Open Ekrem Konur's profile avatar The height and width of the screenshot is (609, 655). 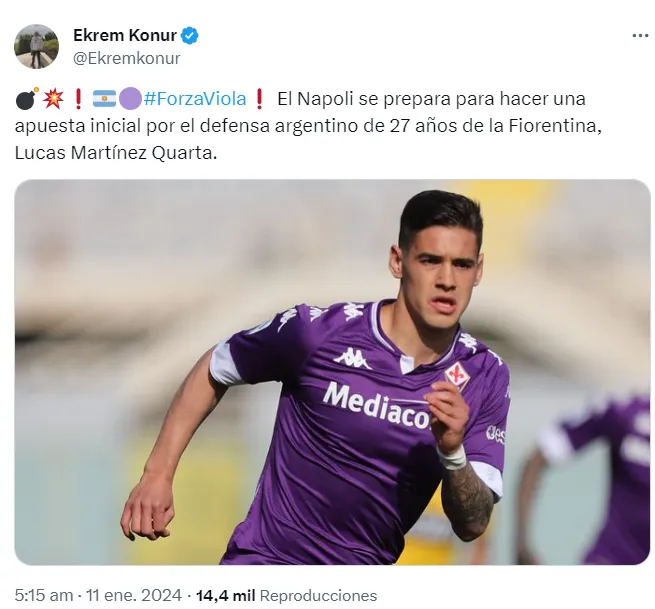37,46
